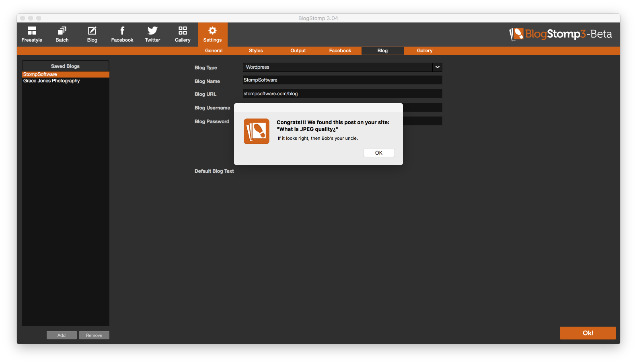Viewport: 637px width, 364px height.
Task: Switch to the Output settings tab
Action: 298,51
